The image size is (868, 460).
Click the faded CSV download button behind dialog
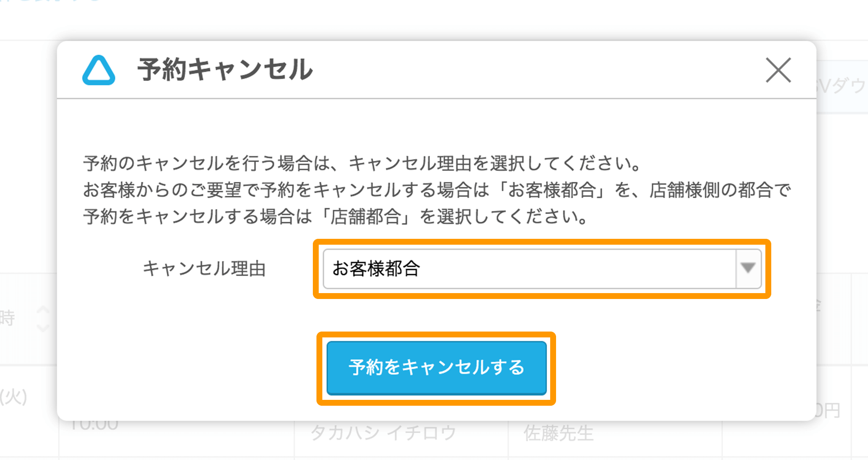[842, 86]
